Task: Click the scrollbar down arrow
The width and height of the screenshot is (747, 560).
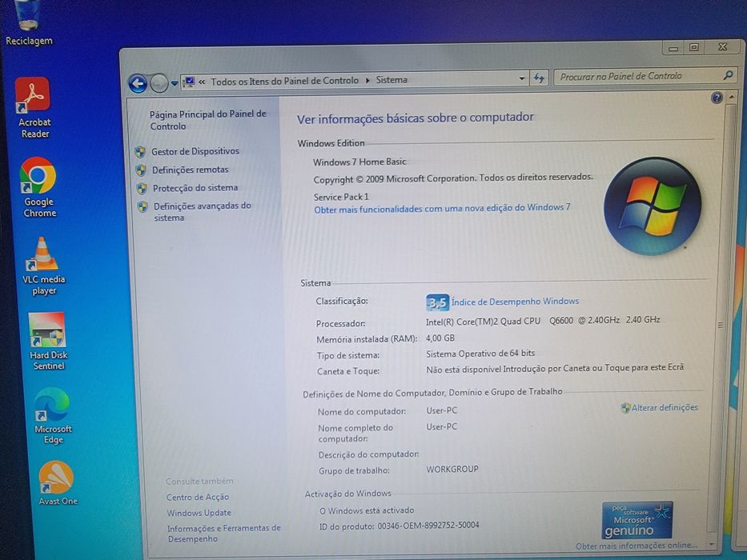Action: (x=711, y=544)
